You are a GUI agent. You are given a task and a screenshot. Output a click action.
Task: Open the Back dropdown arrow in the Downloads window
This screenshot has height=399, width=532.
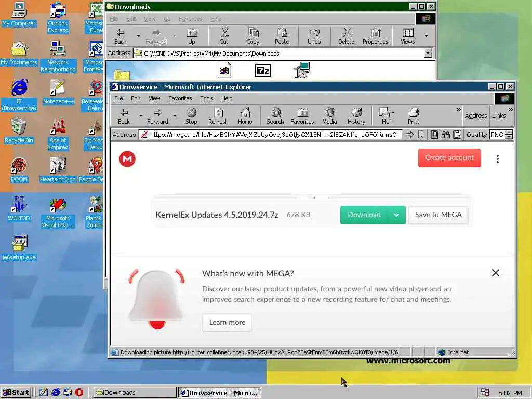(138, 35)
